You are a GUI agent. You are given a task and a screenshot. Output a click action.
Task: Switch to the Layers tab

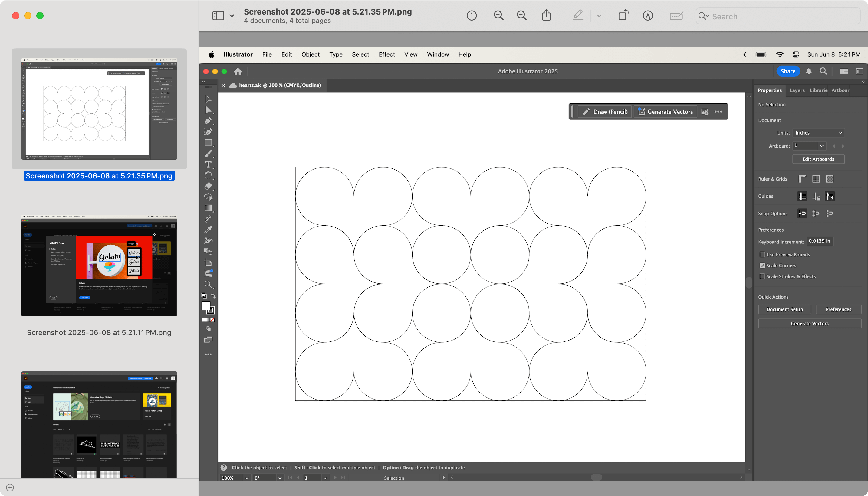pyautogui.click(x=797, y=90)
